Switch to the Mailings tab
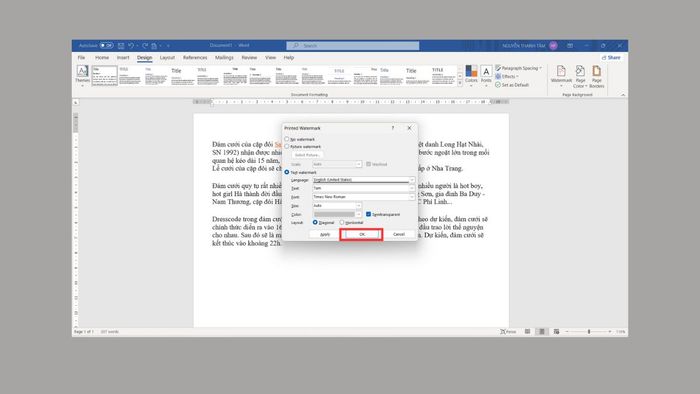700x394 pixels. pyautogui.click(x=224, y=58)
